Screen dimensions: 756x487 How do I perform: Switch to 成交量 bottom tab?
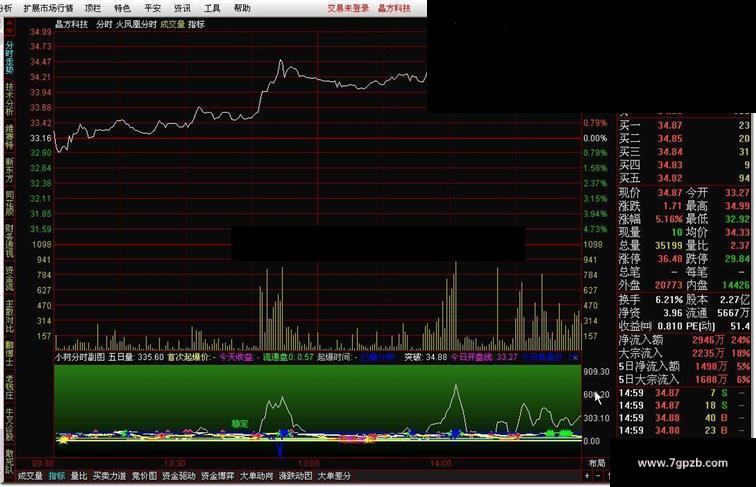click(x=30, y=476)
